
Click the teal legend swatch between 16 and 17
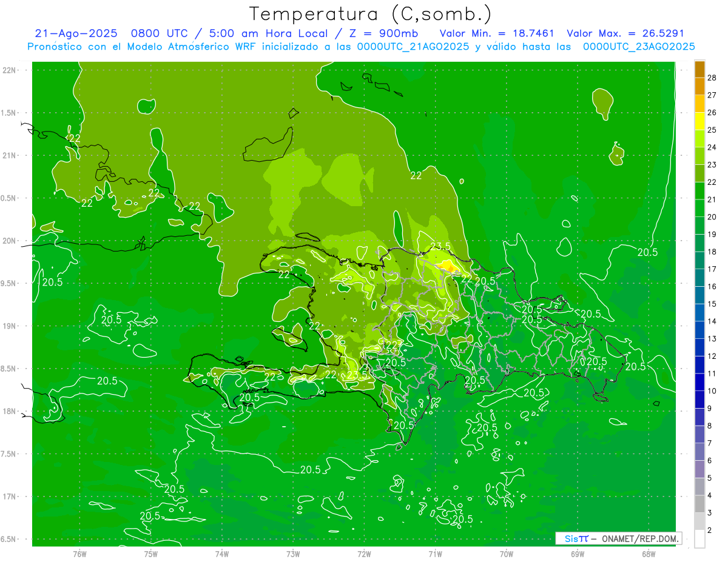click(x=699, y=278)
